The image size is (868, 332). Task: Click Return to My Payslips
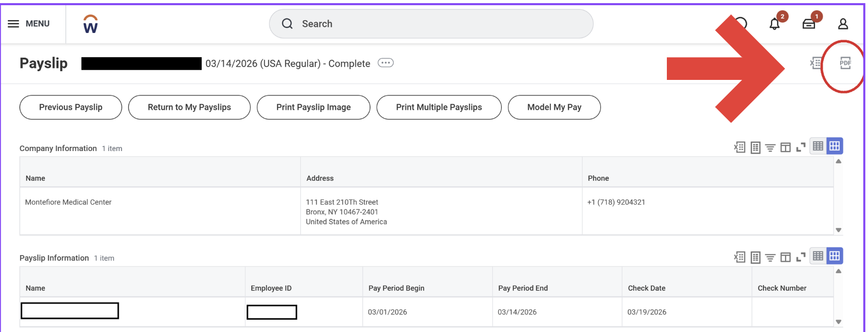[x=189, y=107]
